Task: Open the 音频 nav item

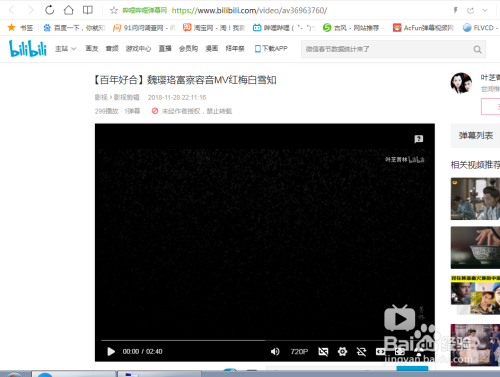Action: click(x=112, y=49)
